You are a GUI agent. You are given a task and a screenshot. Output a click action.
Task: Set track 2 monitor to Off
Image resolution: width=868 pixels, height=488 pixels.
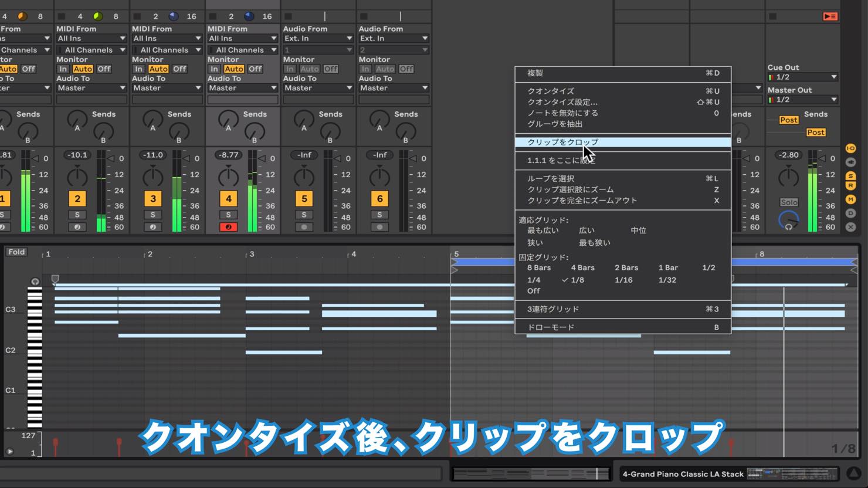coord(104,69)
